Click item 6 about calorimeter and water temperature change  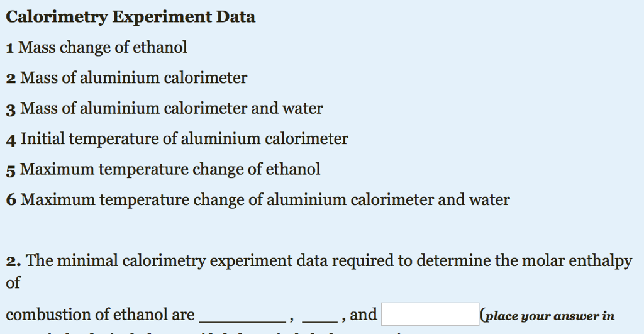(x=265, y=200)
